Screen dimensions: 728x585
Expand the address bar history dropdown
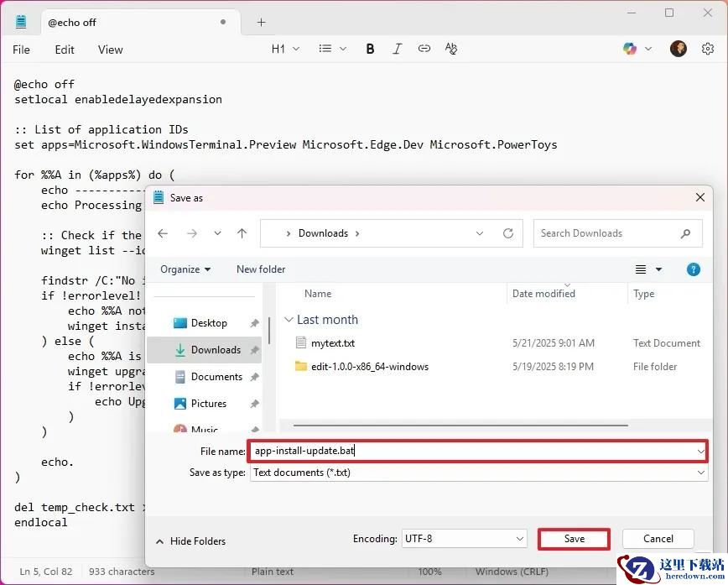[480, 233]
